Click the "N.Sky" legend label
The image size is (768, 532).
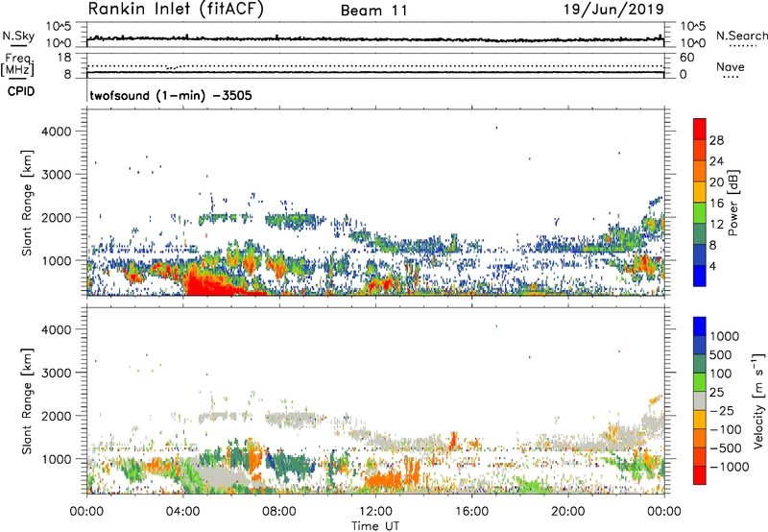coord(18,36)
